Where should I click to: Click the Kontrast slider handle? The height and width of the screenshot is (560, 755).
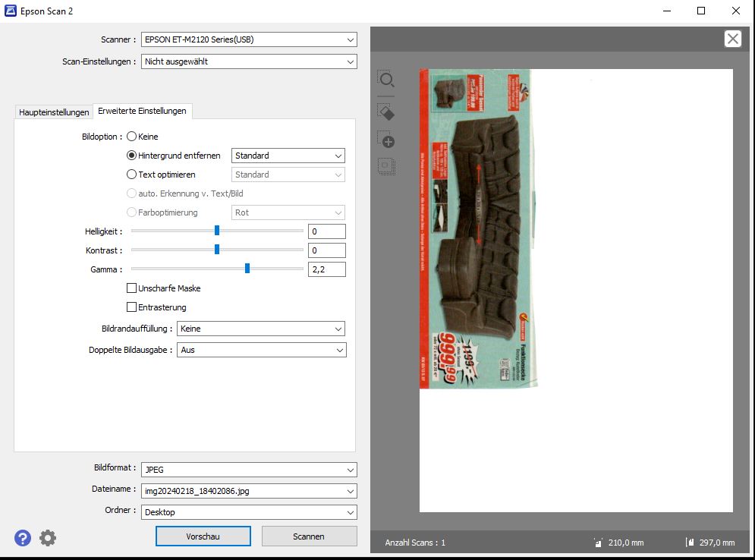(217, 250)
